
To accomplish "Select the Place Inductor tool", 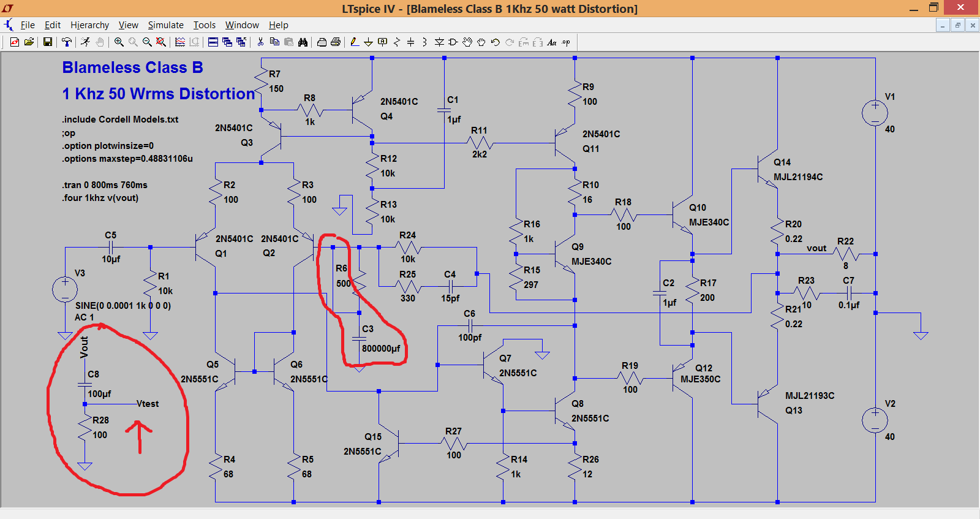I will (424, 42).
